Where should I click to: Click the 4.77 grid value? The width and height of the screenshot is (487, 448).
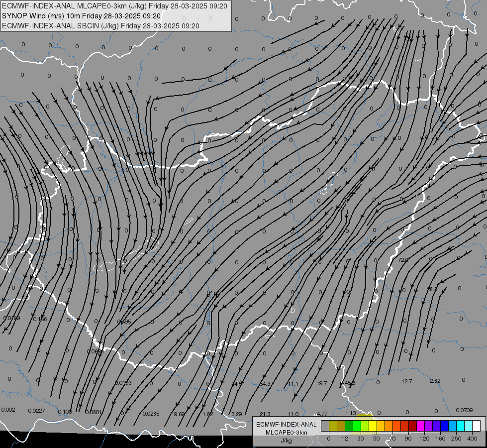tap(322, 414)
